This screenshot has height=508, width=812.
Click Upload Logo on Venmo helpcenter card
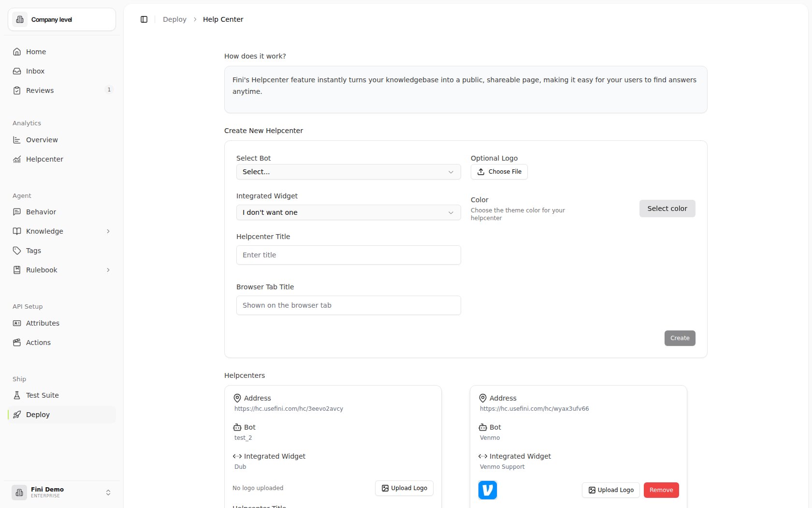(x=611, y=490)
